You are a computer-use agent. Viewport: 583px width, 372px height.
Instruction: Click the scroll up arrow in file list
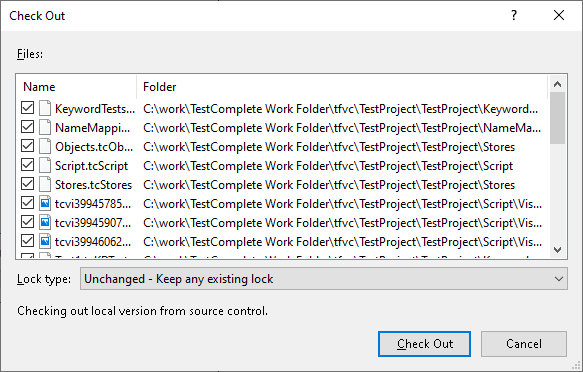557,84
